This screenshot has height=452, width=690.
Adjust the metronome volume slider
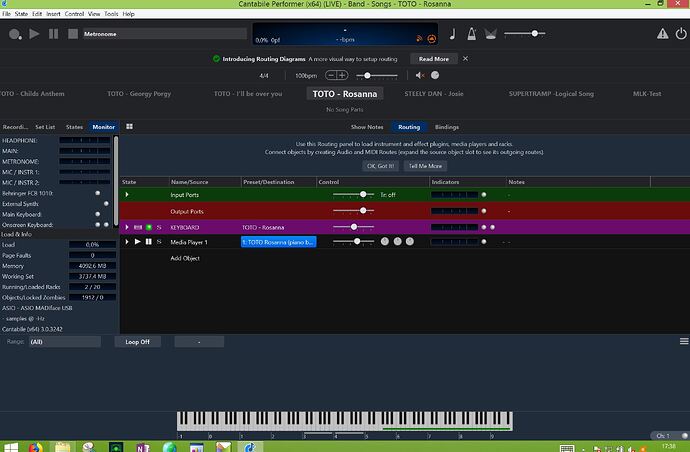click(377, 76)
